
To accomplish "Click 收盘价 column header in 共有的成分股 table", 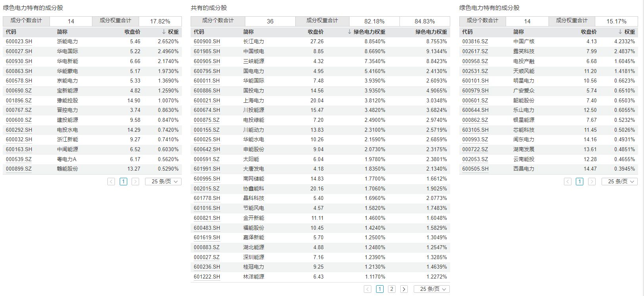I will 315,32.
